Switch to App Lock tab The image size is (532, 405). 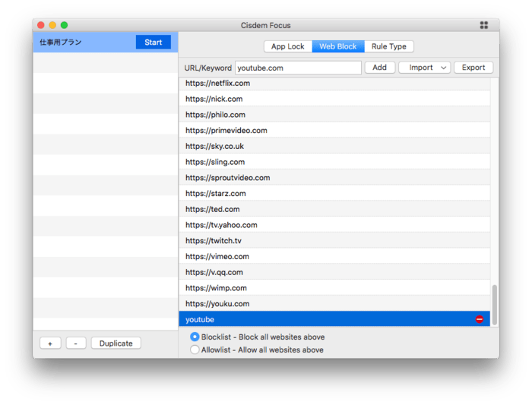[288, 46]
